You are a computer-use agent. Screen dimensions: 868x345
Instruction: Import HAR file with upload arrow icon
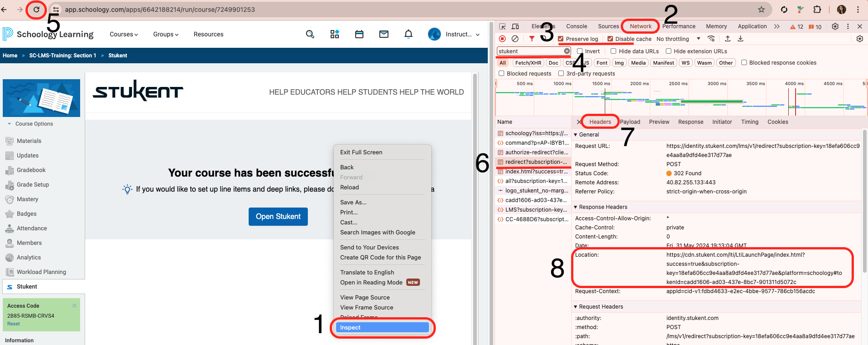728,39
